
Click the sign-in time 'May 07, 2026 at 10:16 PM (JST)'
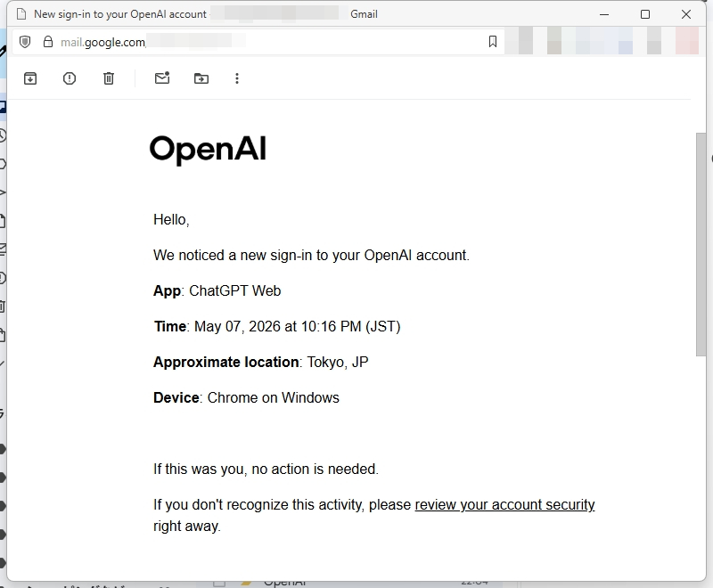pos(298,327)
